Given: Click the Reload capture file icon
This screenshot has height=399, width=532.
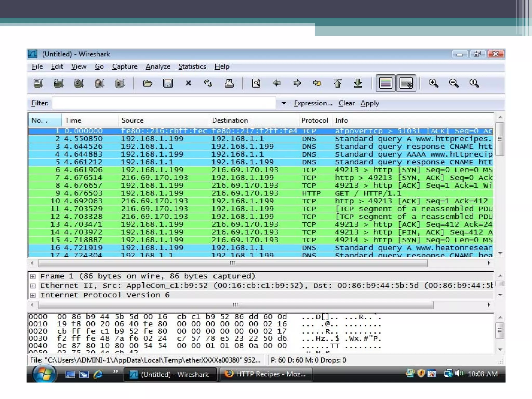Looking at the screenshot, I should coord(208,83).
